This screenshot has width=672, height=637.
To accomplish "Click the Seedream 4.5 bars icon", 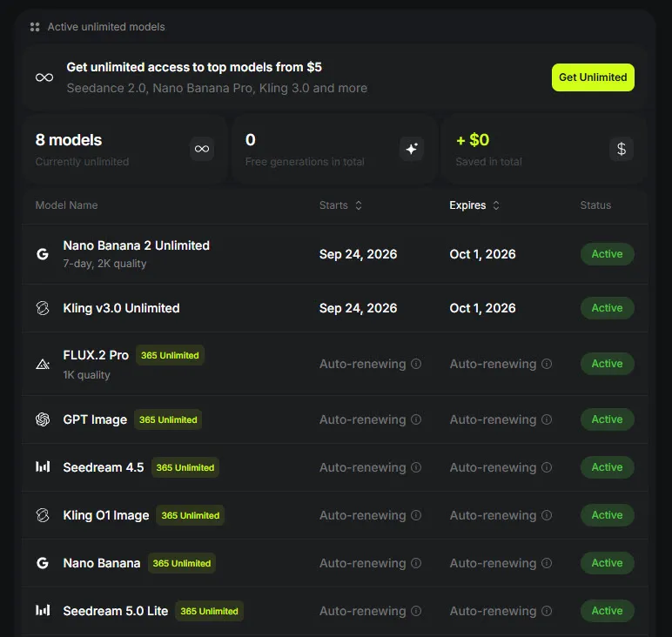I will tap(43, 467).
